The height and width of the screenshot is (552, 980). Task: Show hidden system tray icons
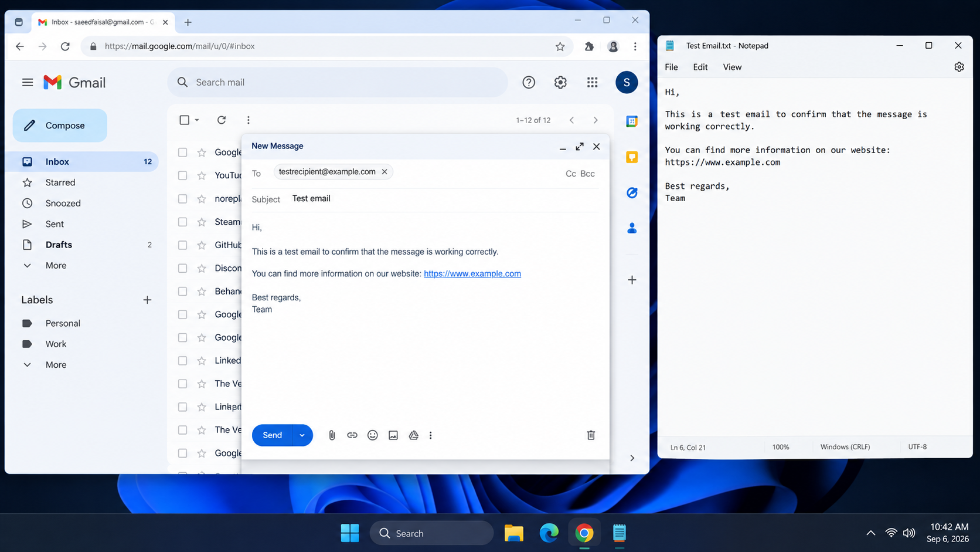click(871, 533)
